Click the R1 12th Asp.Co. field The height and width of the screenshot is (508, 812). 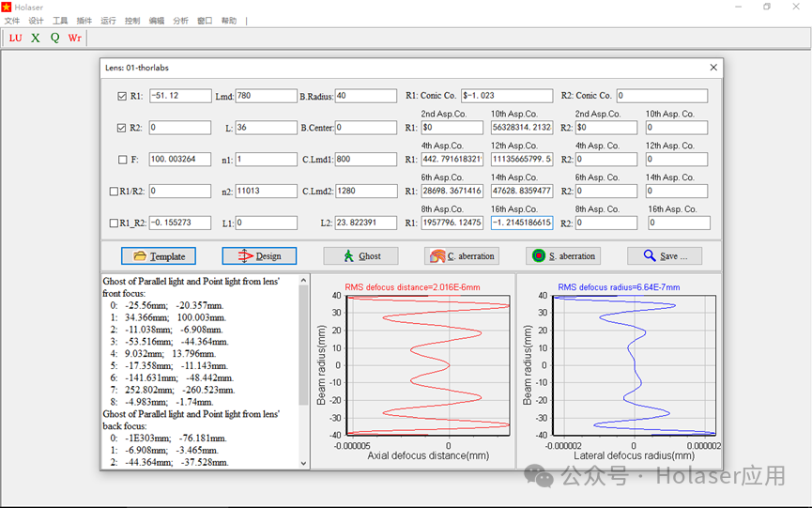[x=522, y=160]
